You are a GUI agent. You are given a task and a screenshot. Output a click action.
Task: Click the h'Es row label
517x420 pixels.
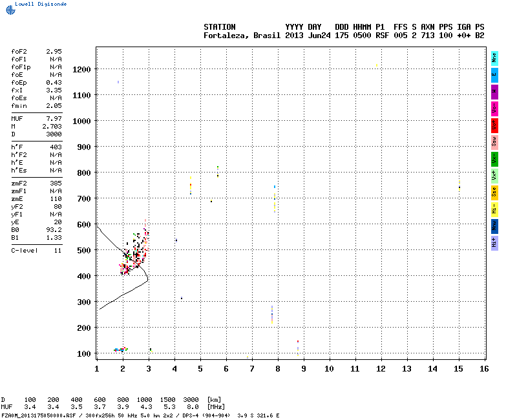pyautogui.click(x=19, y=171)
